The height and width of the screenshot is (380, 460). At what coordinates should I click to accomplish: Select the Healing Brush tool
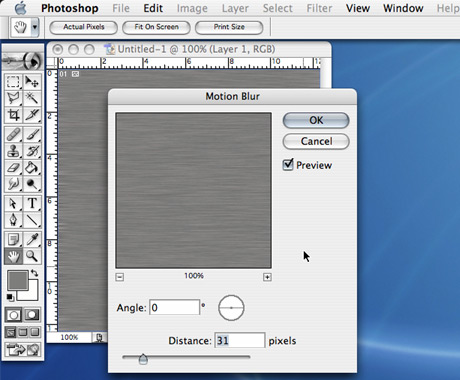(x=13, y=135)
